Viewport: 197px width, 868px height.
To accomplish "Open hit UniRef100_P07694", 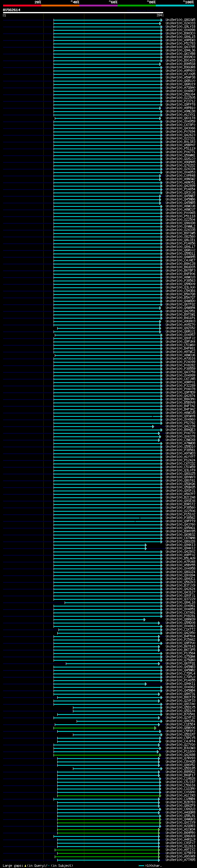I will tap(180, 132).
